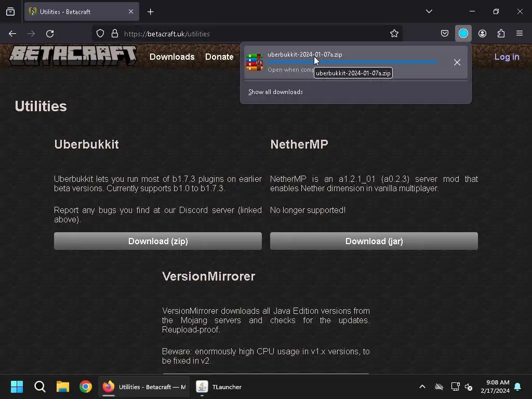Expand the list all tabs chevron
Screen dimensions: 532x399
tap(429, 11)
